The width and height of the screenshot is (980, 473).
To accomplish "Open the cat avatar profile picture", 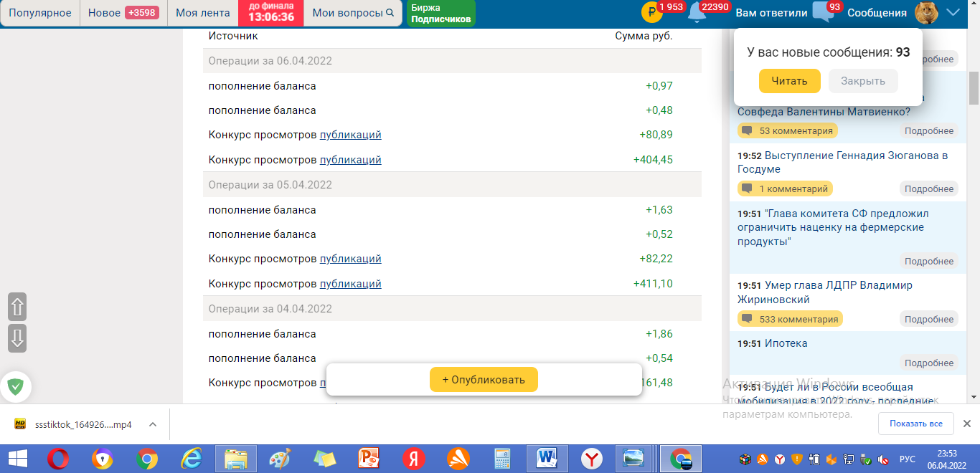I will [928, 13].
